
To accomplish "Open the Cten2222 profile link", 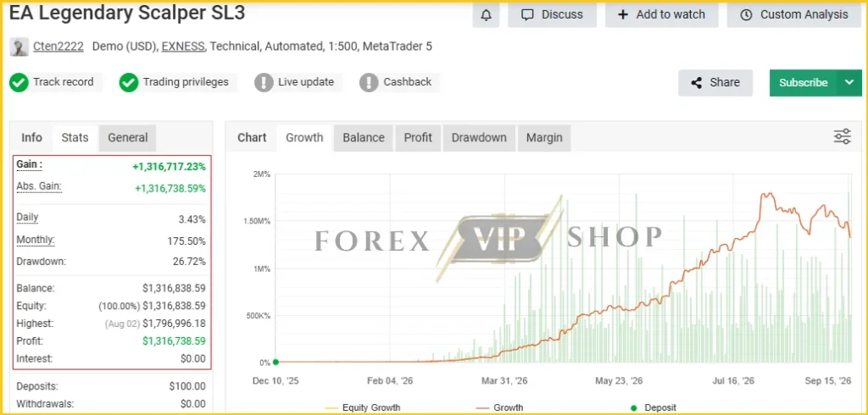I will (58, 47).
